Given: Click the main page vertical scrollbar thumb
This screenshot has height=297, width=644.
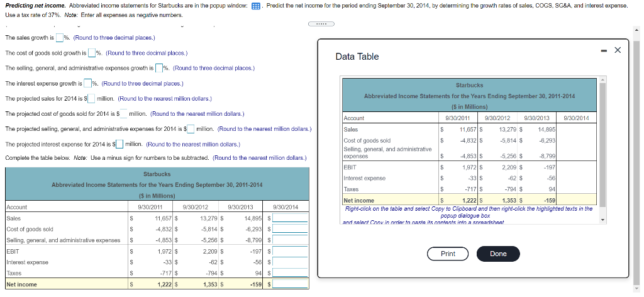Looking at the screenshot, I should coord(636,162).
